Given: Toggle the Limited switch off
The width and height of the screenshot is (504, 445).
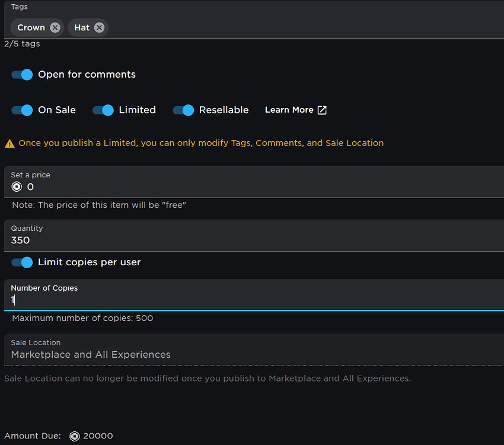Looking at the screenshot, I should pyautogui.click(x=102, y=110).
